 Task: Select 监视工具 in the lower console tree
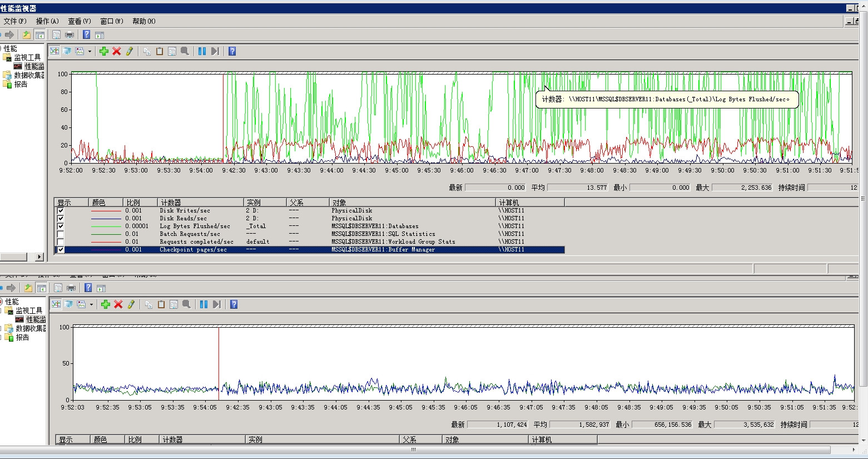point(29,310)
